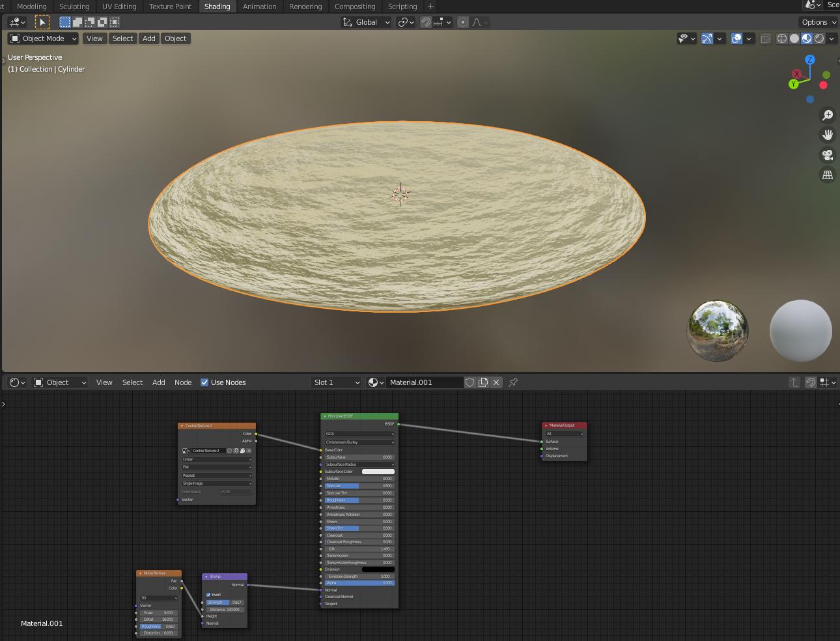Click the zoom view magnifier icon

pos(828,115)
